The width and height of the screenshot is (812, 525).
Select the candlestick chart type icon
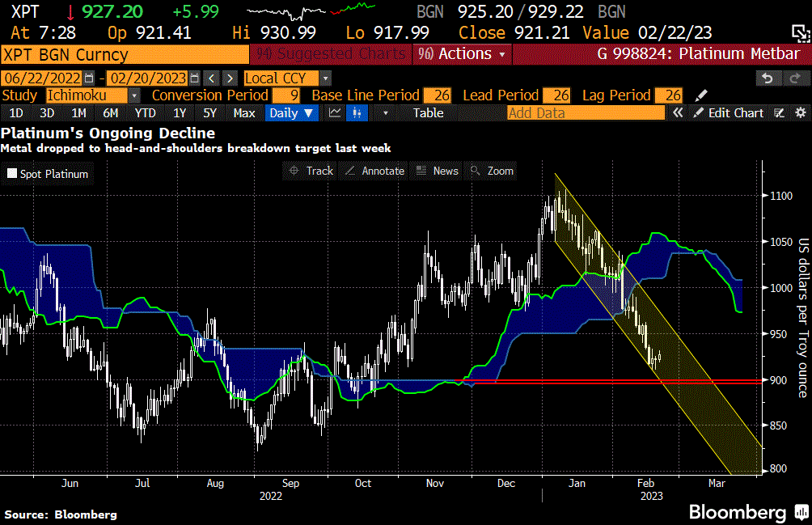click(x=357, y=113)
